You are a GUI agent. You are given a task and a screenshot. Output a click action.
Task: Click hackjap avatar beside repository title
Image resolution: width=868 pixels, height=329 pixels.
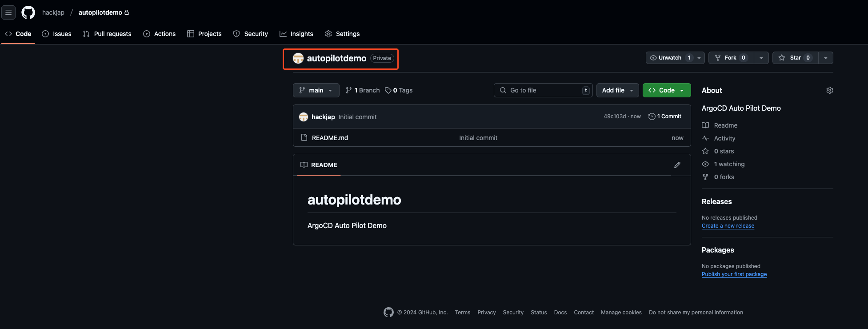click(x=298, y=58)
